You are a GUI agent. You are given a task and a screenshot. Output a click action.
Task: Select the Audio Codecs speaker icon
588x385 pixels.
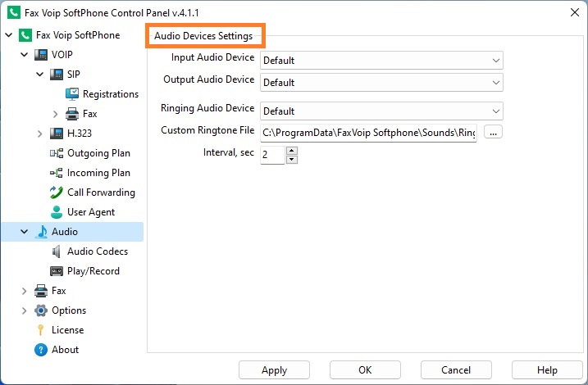57,251
